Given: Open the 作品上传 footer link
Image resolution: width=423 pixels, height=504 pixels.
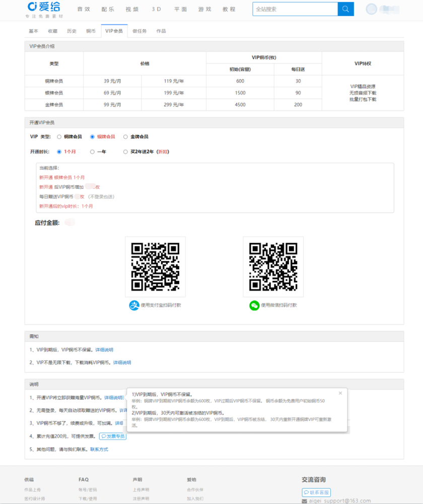Looking at the screenshot, I should (x=32, y=489).
